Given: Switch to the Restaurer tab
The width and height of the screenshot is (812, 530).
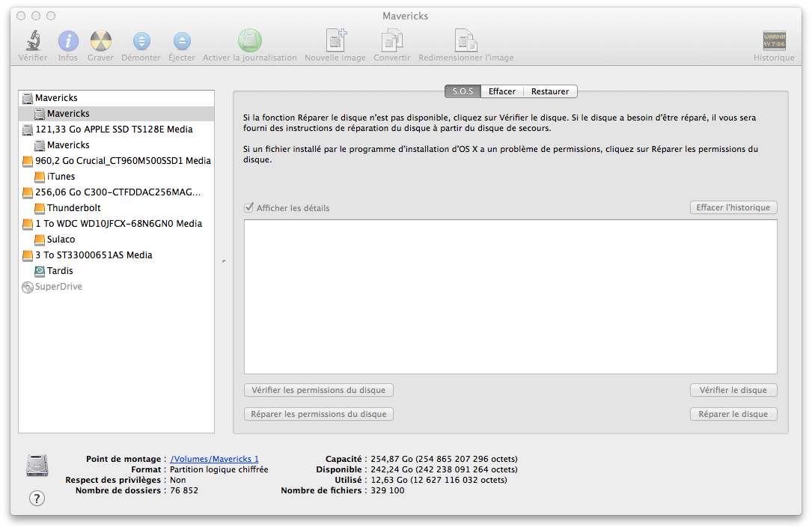Looking at the screenshot, I should click(x=550, y=91).
